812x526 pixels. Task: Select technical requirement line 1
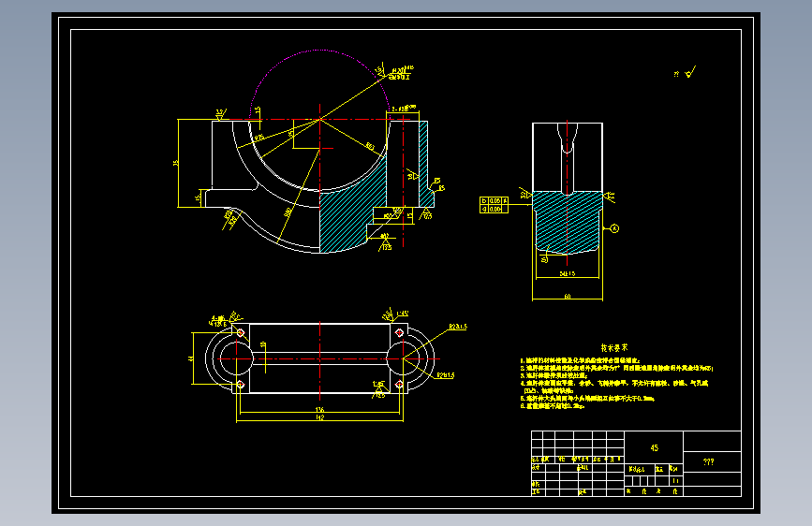pos(580,360)
